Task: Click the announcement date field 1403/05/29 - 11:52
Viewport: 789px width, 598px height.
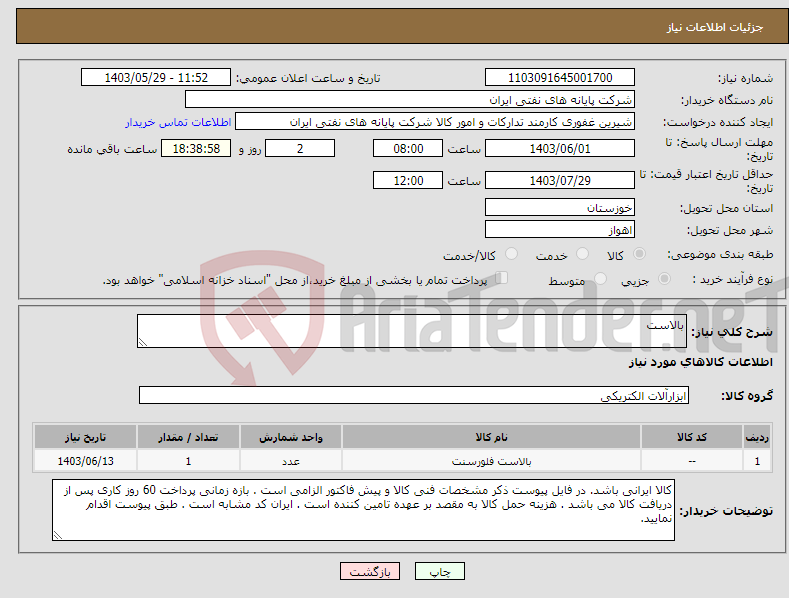Action: coord(156,78)
